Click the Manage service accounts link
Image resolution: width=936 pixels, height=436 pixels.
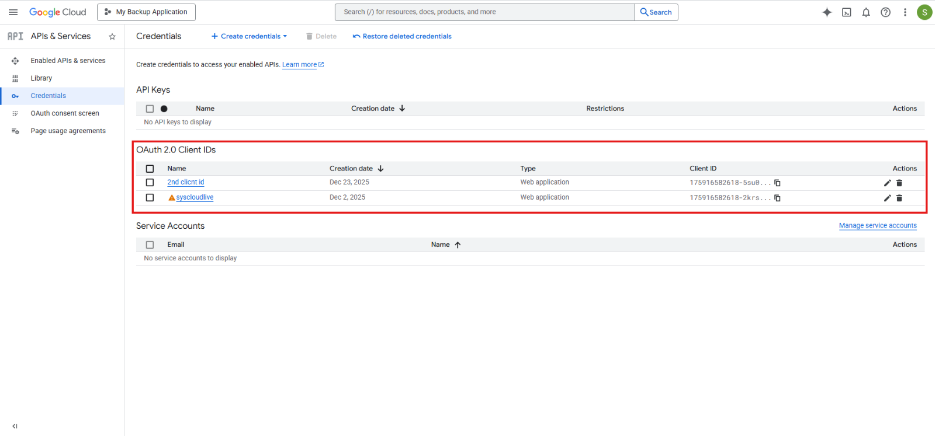(x=877, y=226)
